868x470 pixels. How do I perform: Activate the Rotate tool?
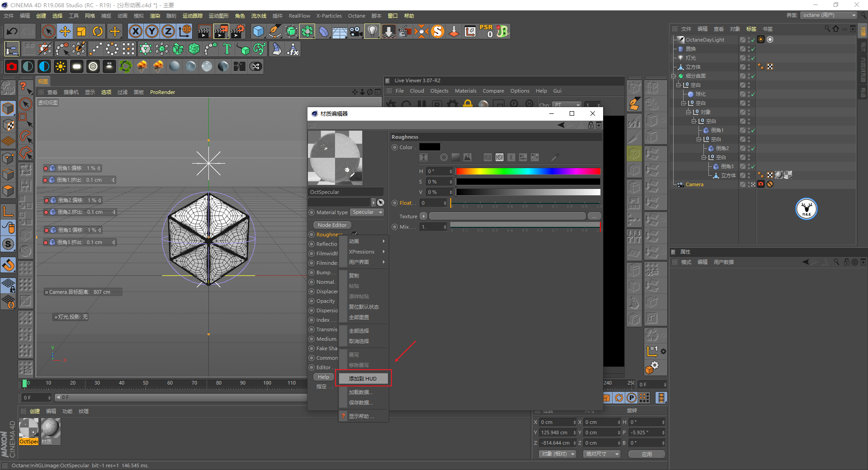[98, 31]
